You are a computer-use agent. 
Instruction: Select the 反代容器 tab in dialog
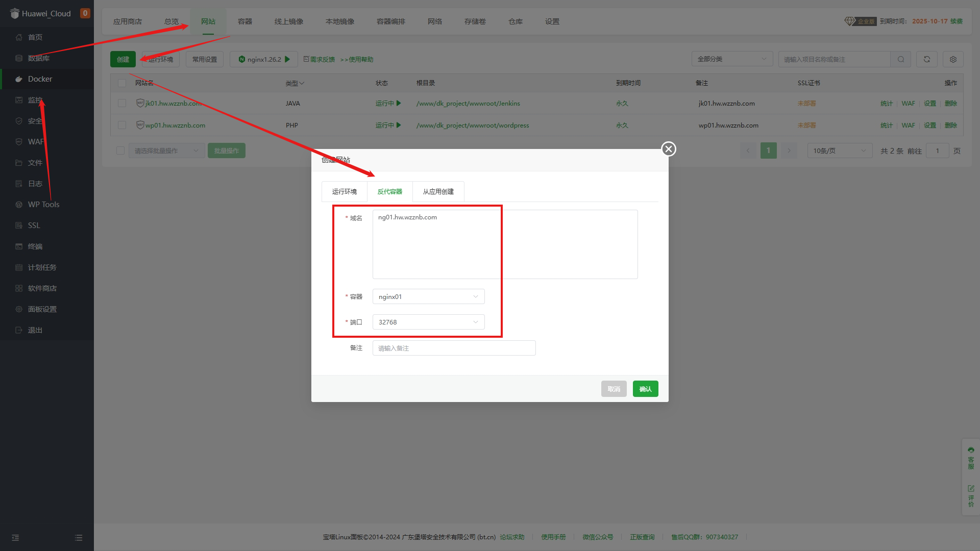390,192
